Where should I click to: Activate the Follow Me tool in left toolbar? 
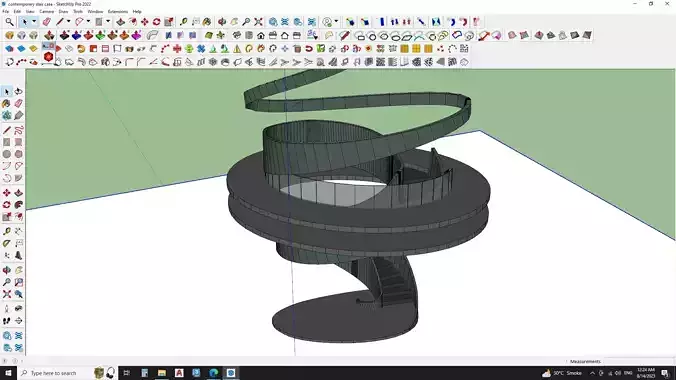[x=19, y=205]
